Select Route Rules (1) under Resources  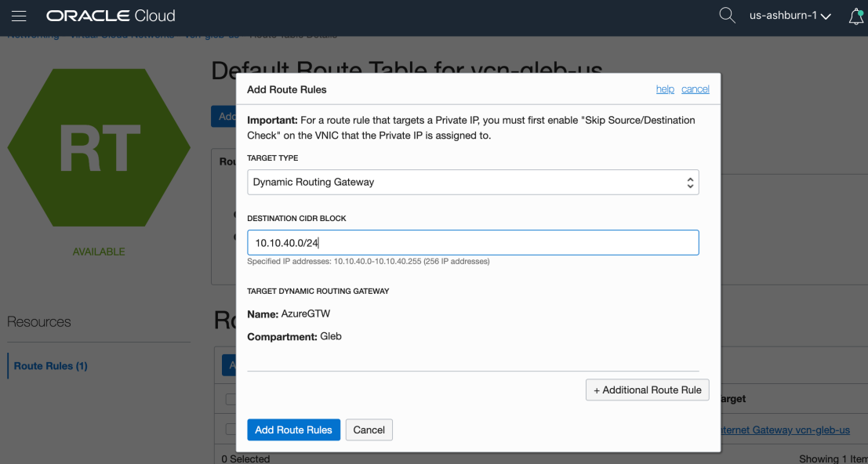coord(51,366)
